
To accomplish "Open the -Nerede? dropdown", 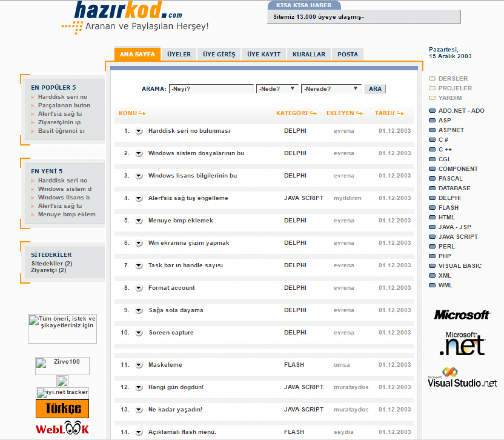I will [331, 89].
